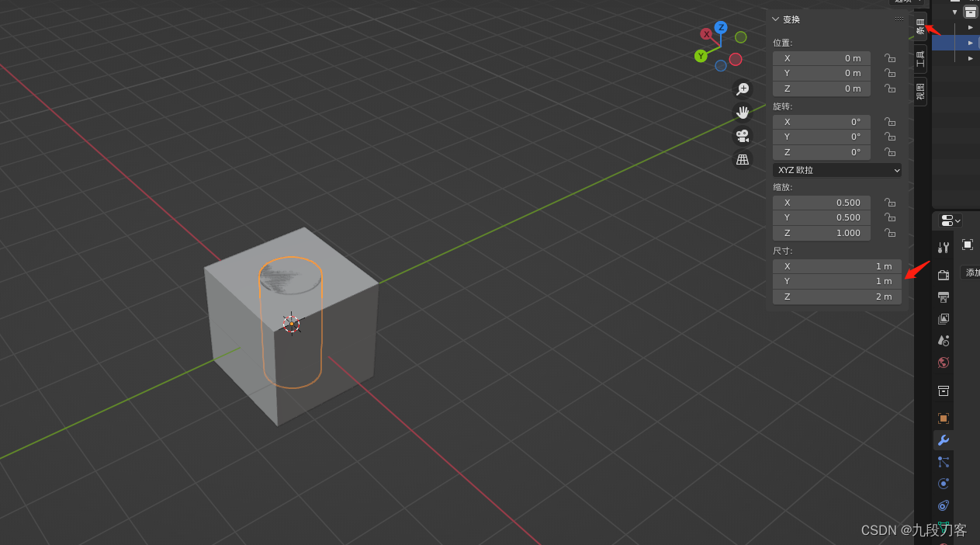Click the 添加 button
This screenshot has width=980, height=545.
pos(971,272)
